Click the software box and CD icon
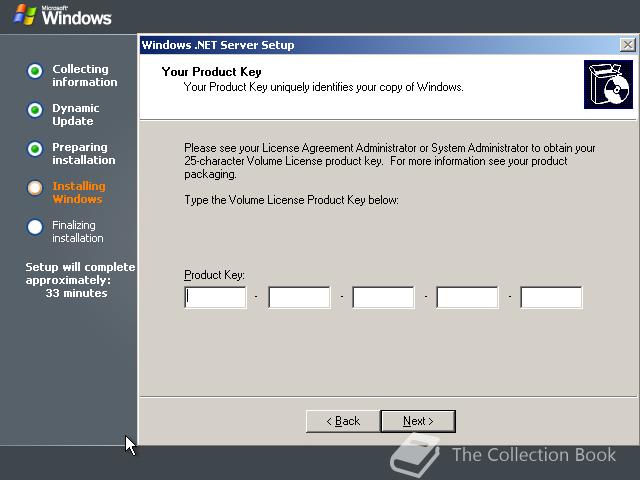640x480 pixels. click(x=608, y=84)
